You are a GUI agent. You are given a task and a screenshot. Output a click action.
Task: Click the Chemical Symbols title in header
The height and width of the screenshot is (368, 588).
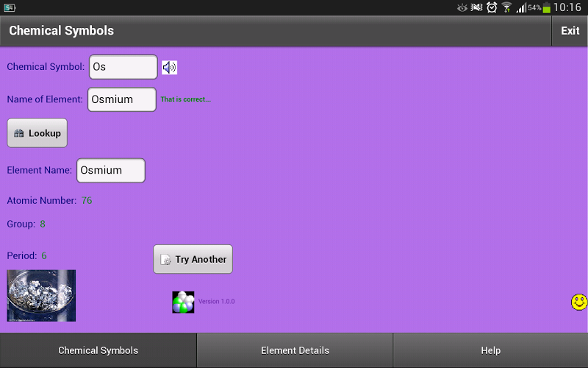point(62,31)
